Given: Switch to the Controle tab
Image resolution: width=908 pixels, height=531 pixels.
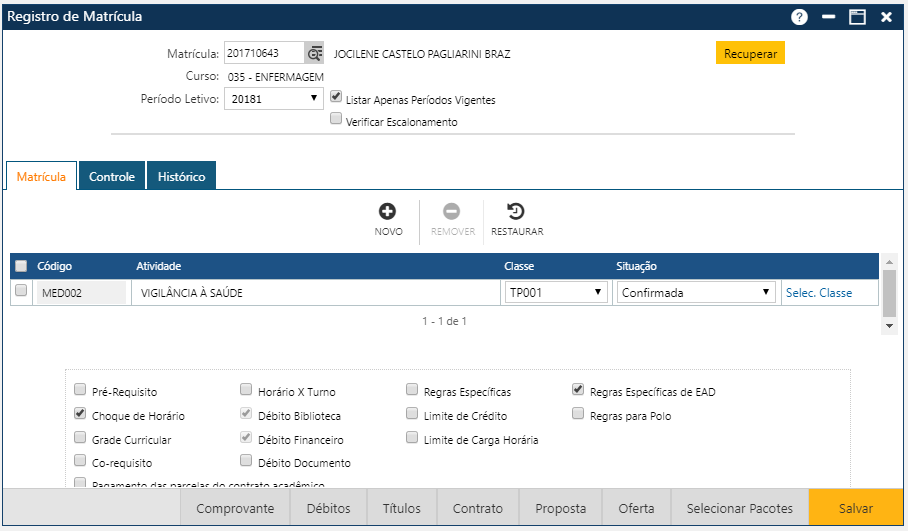Looking at the screenshot, I should coord(112,176).
